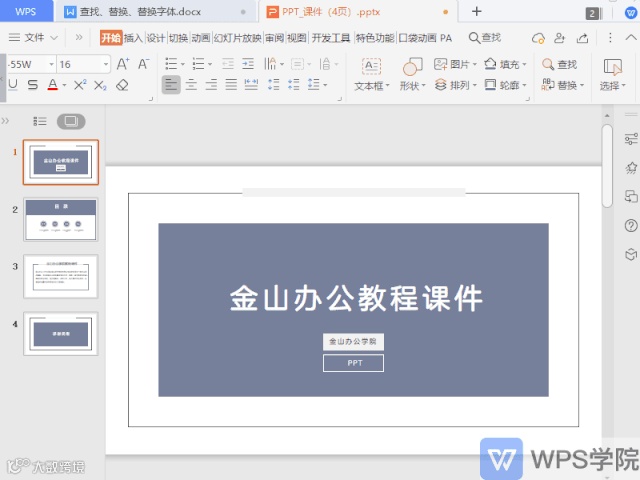This screenshot has height=480, width=640.
Task: Click the help question mark sidebar icon
Action: [x=631, y=225]
